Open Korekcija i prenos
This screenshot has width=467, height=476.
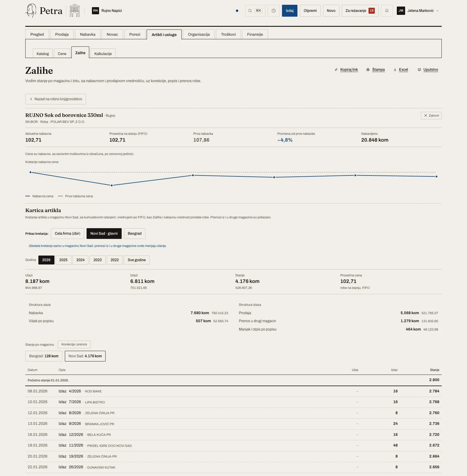(74, 345)
